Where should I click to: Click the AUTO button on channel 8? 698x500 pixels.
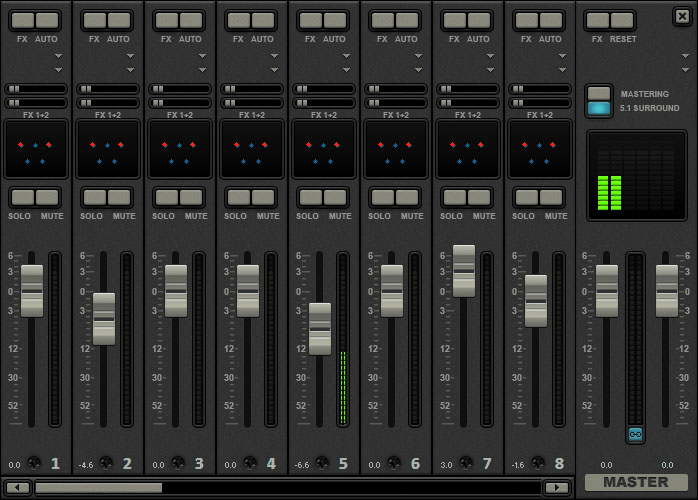tap(551, 20)
